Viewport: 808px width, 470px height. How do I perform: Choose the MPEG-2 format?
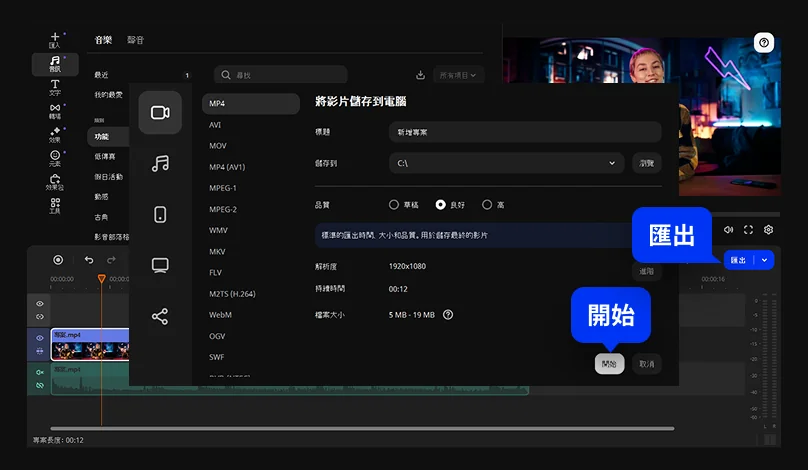(223, 209)
